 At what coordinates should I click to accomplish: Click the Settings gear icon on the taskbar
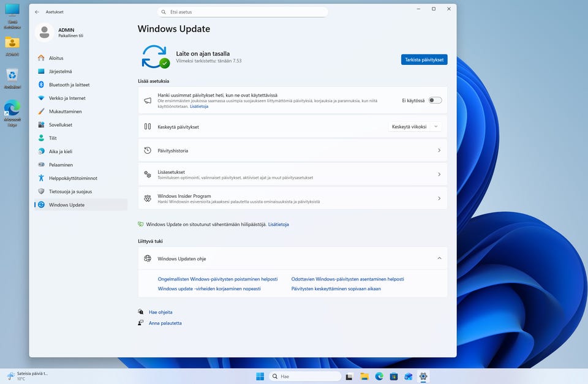pyautogui.click(x=423, y=376)
